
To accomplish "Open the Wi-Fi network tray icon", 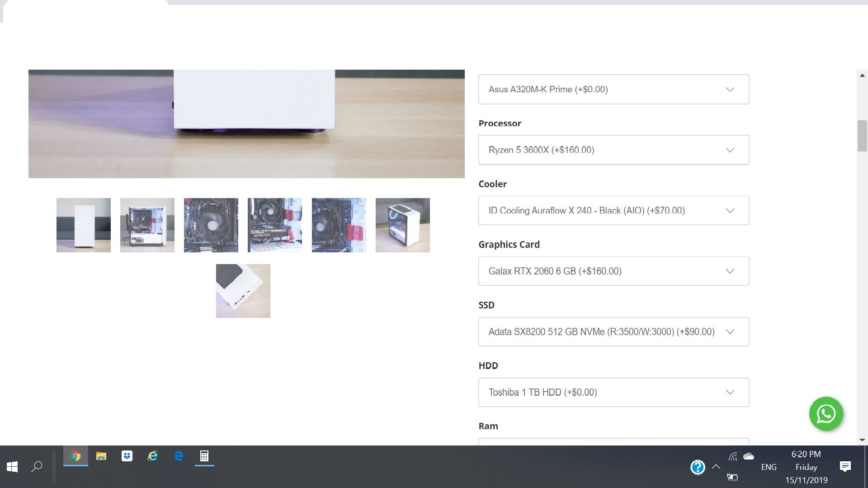I will [x=733, y=456].
